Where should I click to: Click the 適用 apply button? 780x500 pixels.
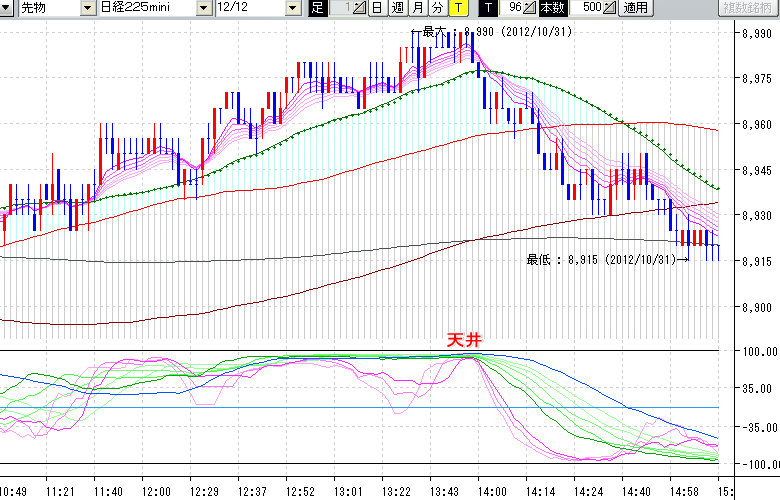click(634, 8)
